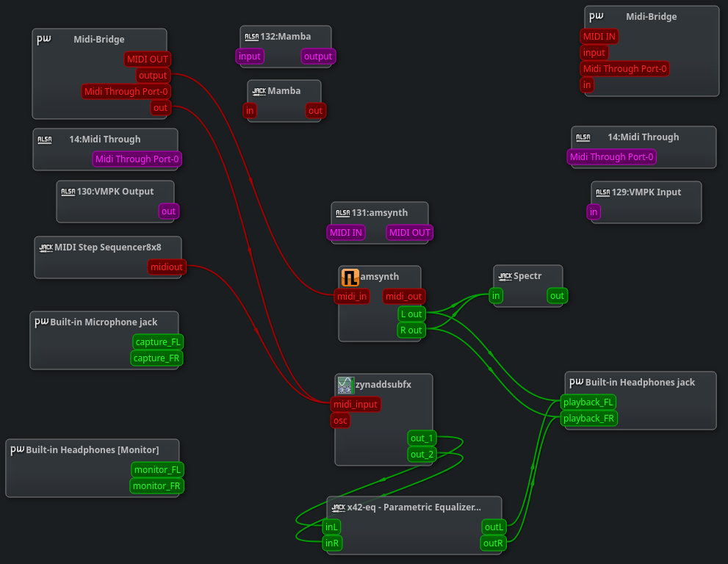728x564 pixels.
Task: Select out_2 port on zynaddsubfx
Action: coord(422,455)
